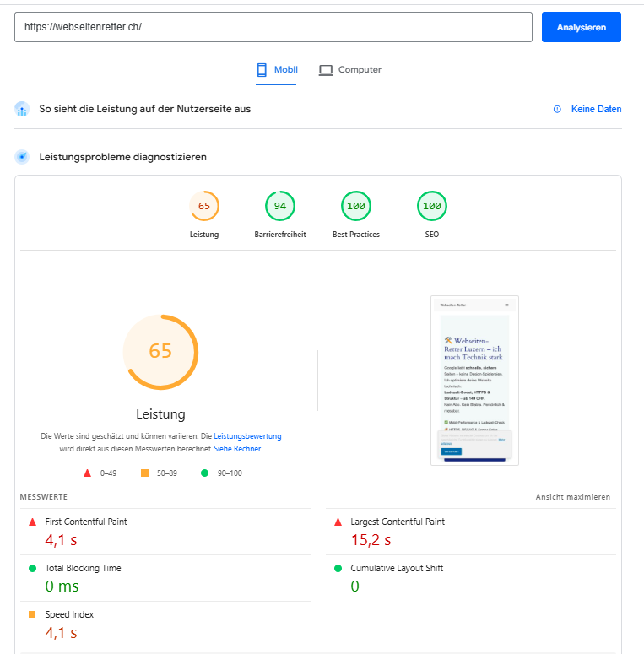This screenshot has width=644, height=654.
Task: Click the Total Blocking Time label
Action: pyautogui.click(x=83, y=568)
